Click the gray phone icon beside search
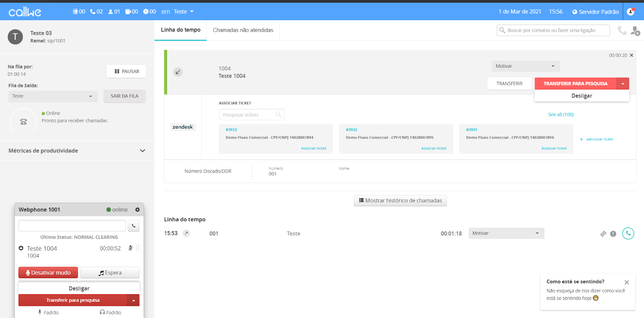This screenshot has width=644, height=318. coord(622,31)
